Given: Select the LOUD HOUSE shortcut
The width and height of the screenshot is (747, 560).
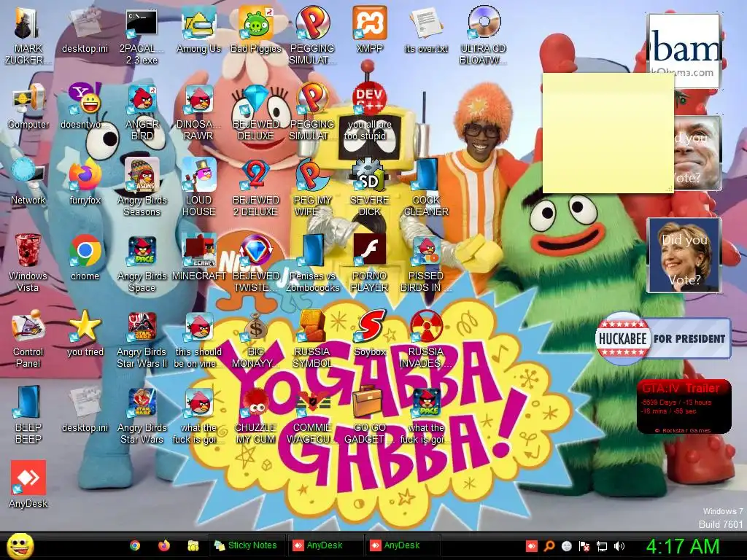Looking at the screenshot, I should (x=198, y=186).
